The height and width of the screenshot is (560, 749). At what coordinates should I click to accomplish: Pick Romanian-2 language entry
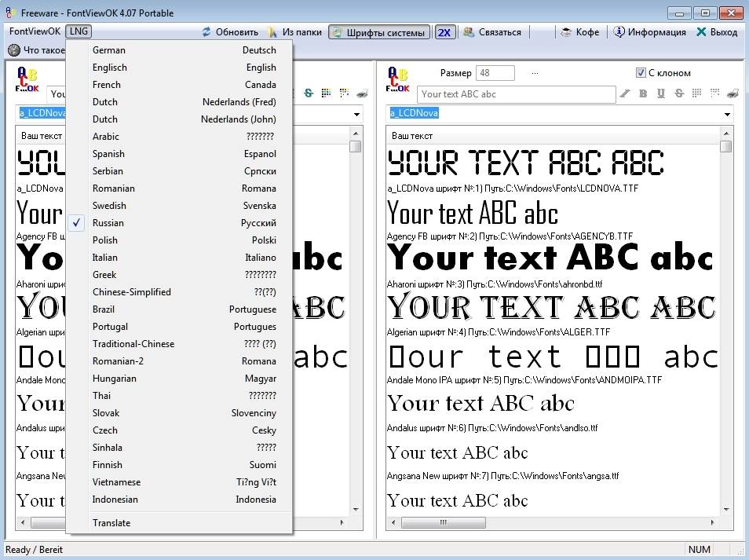tap(180, 361)
